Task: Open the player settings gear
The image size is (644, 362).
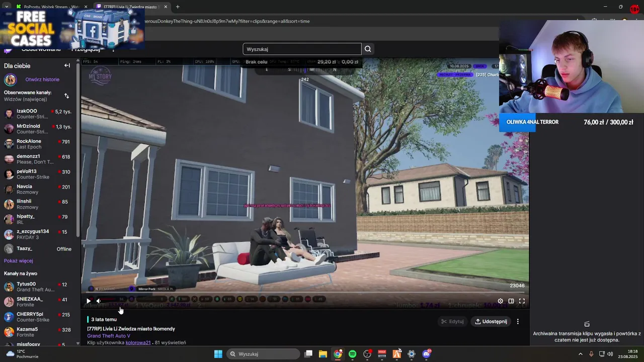Action: (500, 301)
